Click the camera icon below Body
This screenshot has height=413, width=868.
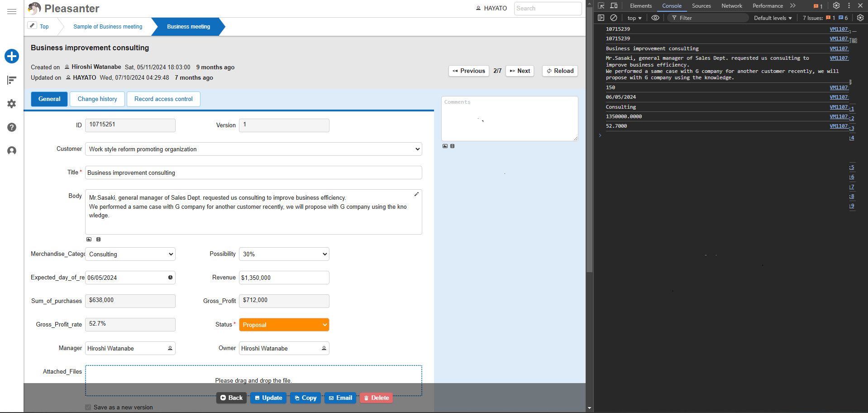click(99, 239)
